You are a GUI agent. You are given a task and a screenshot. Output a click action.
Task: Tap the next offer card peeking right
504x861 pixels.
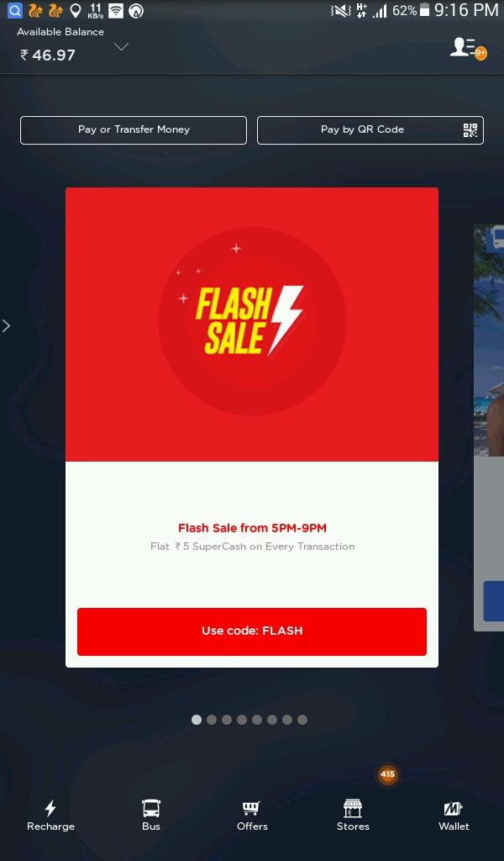tap(489, 427)
